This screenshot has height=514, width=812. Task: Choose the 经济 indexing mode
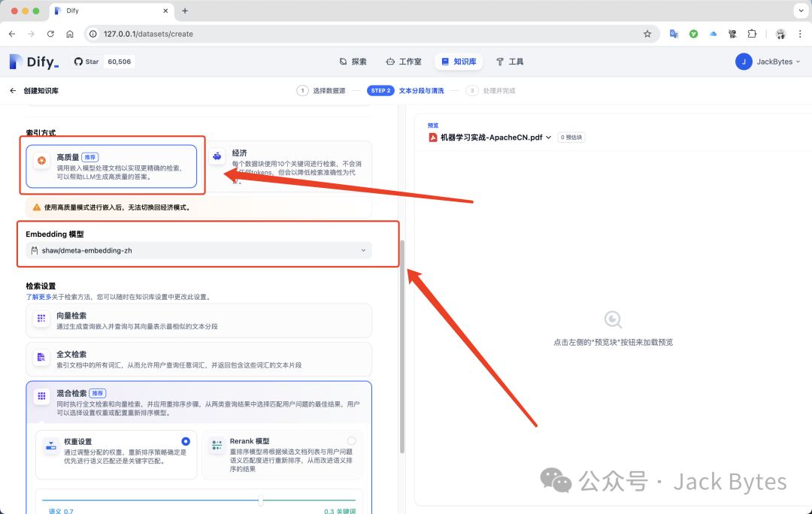pos(290,166)
